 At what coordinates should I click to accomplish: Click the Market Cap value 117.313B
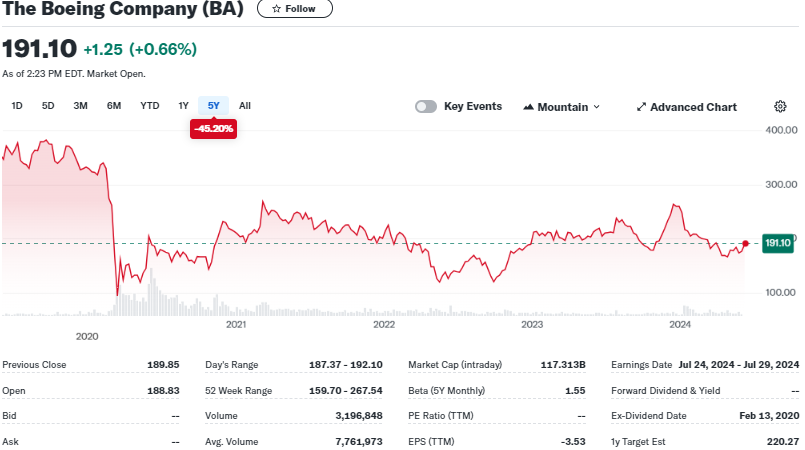563,365
